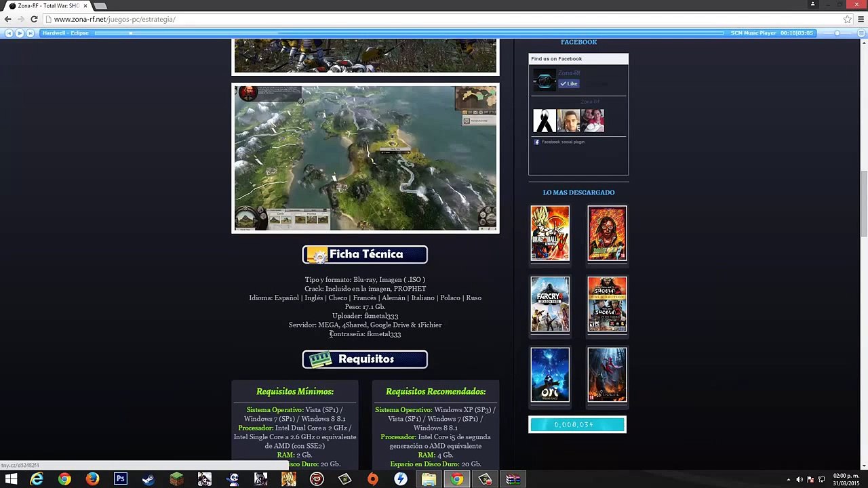The image size is (868, 488).
Task: Show hidden system tray icons
Action: click(x=789, y=480)
